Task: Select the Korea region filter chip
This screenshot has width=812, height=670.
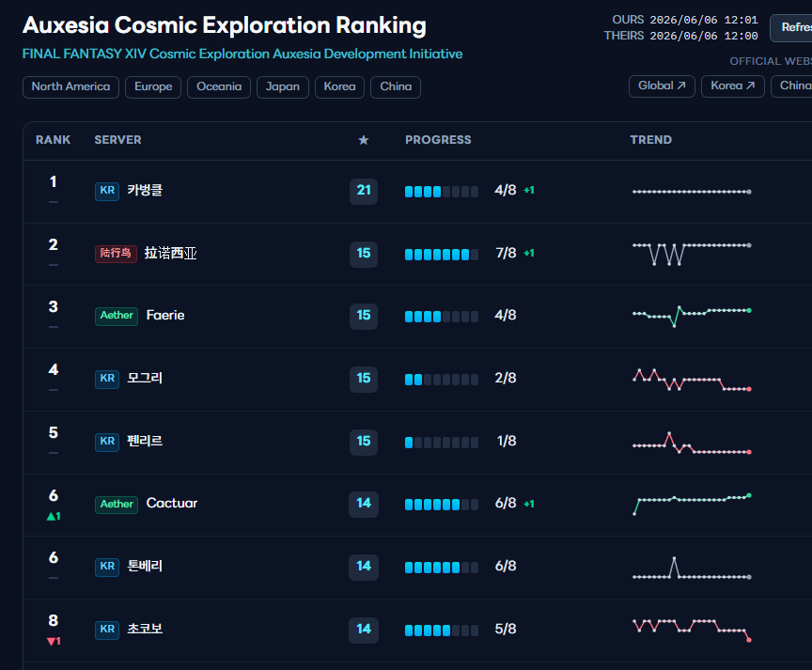Action: 339,87
